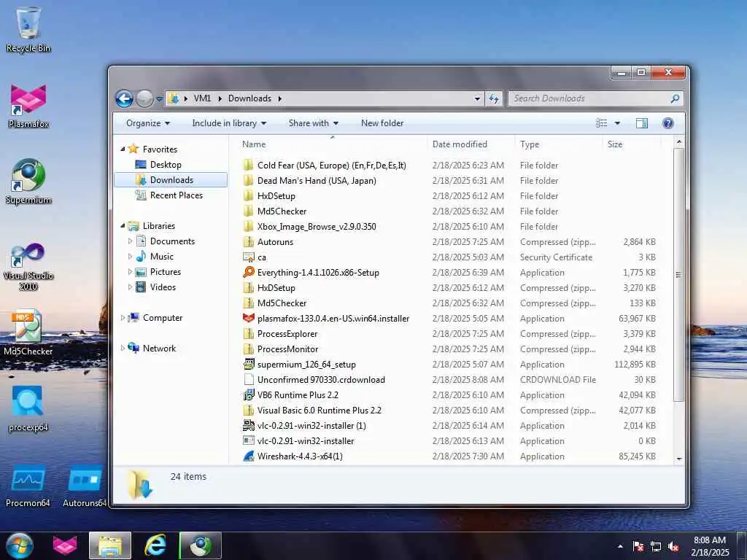Select the Everything-1.4.1.1026.x86-Setup file icon
This screenshot has width=747, height=560.
point(248,273)
